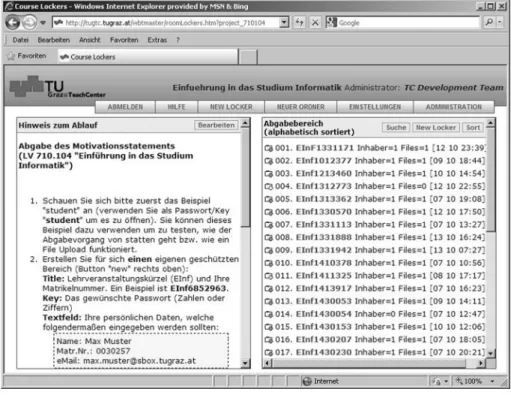Click left panel scrollbar up arrow
Image resolution: width=511 pixels, height=395 pixels.
245,123
